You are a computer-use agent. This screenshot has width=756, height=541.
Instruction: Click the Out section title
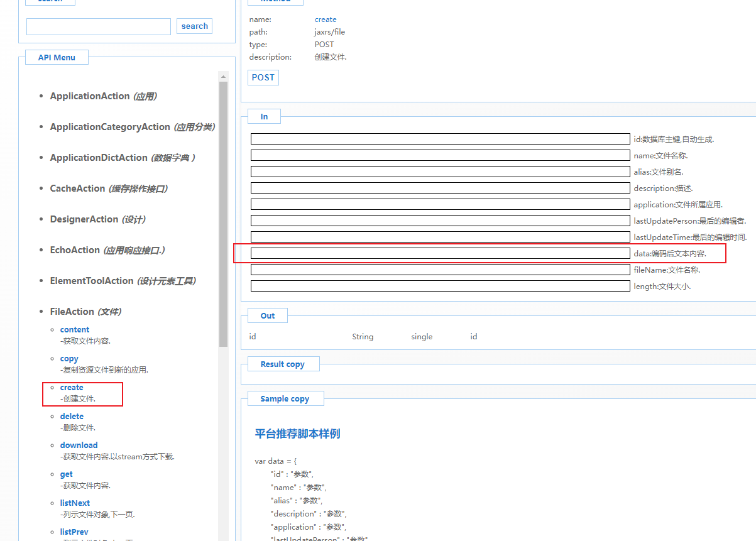pyautogui.click(x=268, y=315)
